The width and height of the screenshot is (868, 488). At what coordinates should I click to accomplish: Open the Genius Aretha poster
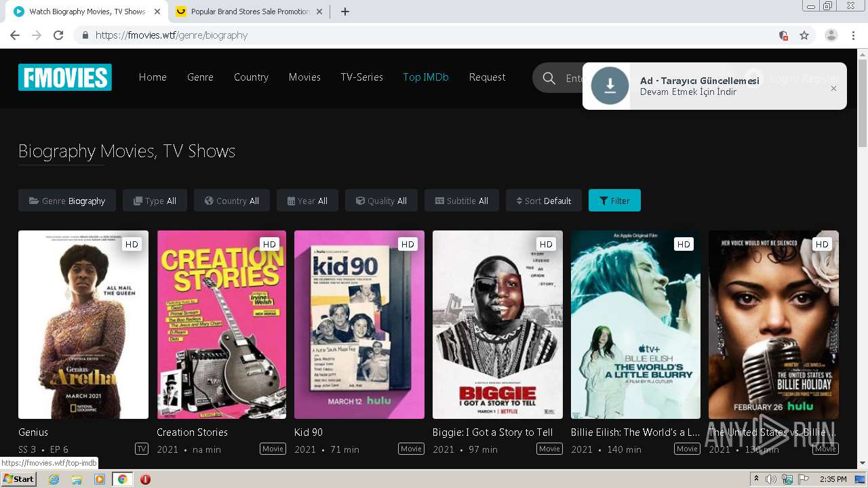point(83,325)
